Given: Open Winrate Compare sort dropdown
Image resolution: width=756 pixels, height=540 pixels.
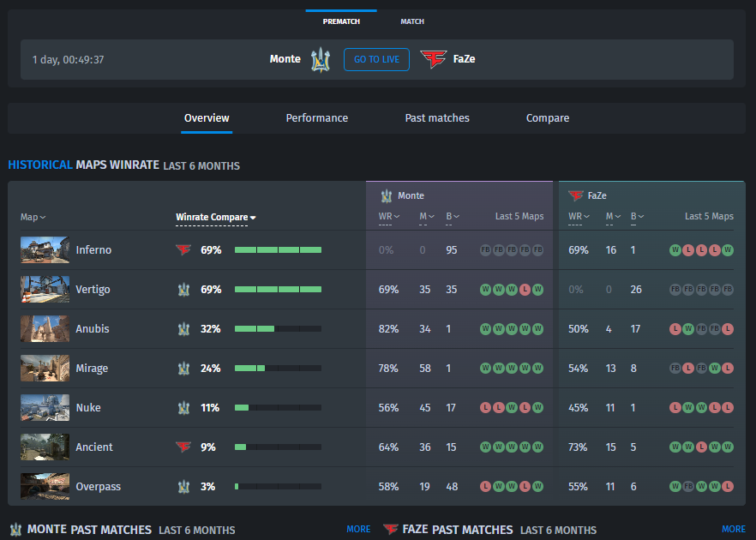Looking at the screenshot, I should tap(215, 217).
